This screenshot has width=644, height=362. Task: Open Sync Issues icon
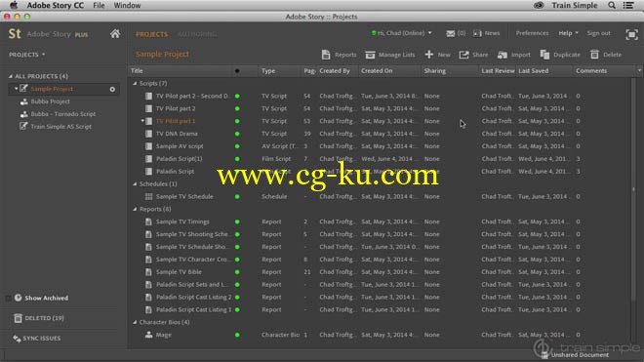17,339
